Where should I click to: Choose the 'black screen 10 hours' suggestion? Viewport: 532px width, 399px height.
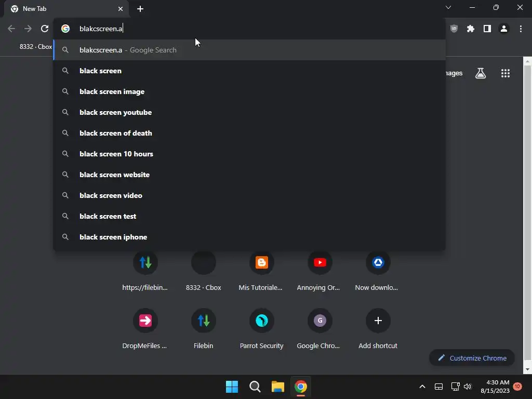(x=249, y=154)
